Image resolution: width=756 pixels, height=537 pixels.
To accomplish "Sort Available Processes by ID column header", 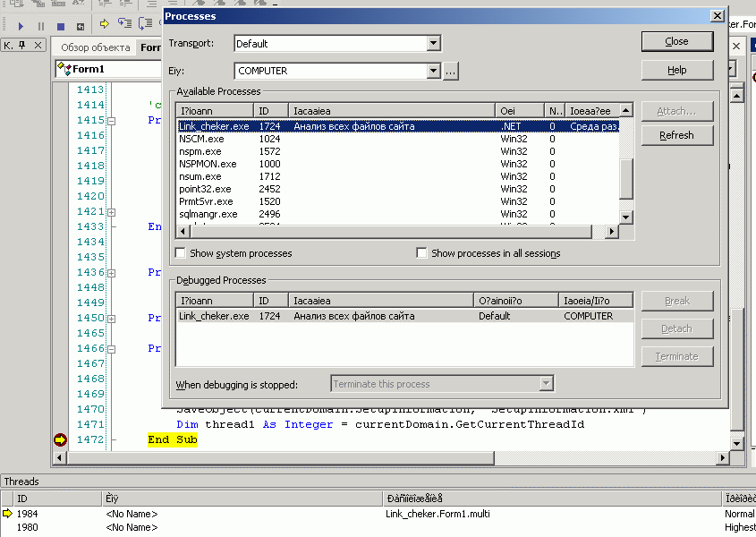I will click(x=270, y=111).
